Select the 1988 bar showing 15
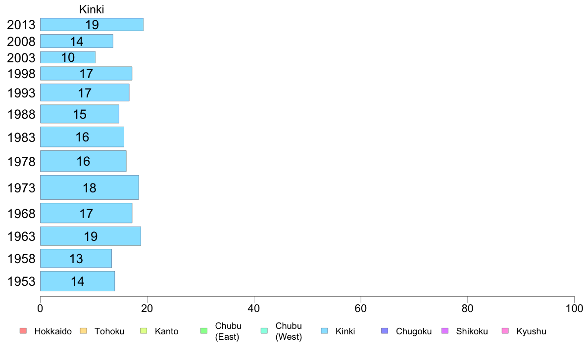Image resolution: width=588 pixels, height=364 pixels. [x=79, y=114]
